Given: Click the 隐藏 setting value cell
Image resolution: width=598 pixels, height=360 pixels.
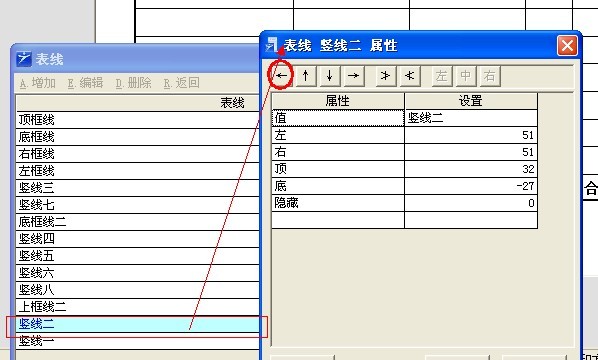Looking at the screenshot, I should point(471,203).
